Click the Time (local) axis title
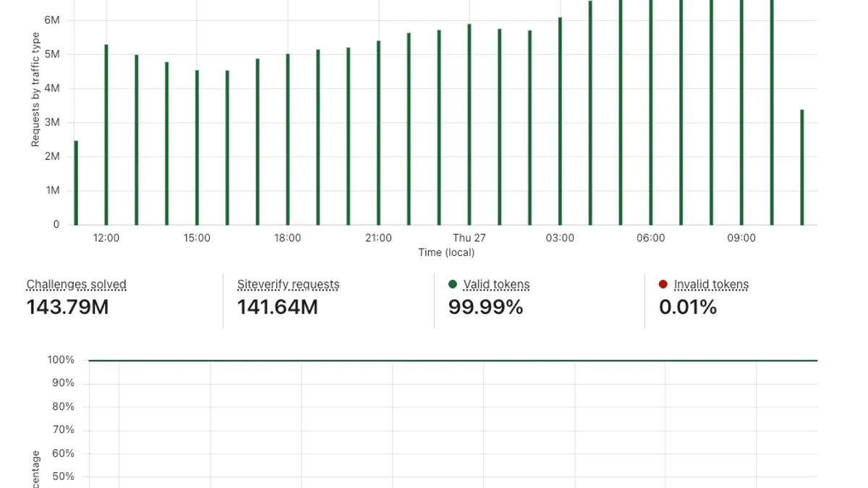This screenshot has width=868, height=488. coord(446,252)
